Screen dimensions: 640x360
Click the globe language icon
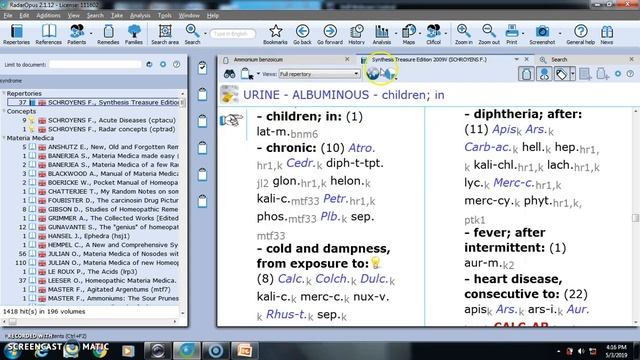coord(373,73)
